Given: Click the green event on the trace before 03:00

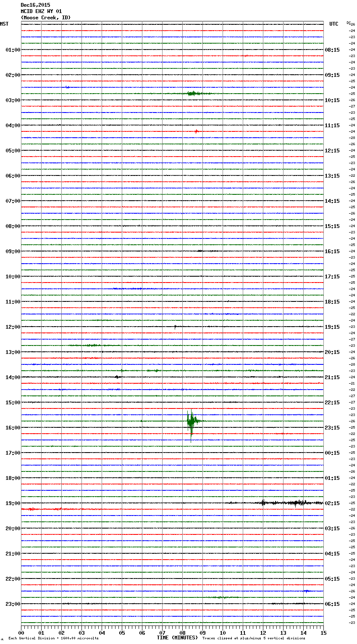Looking at the screenshot, I should click(194, 93).
